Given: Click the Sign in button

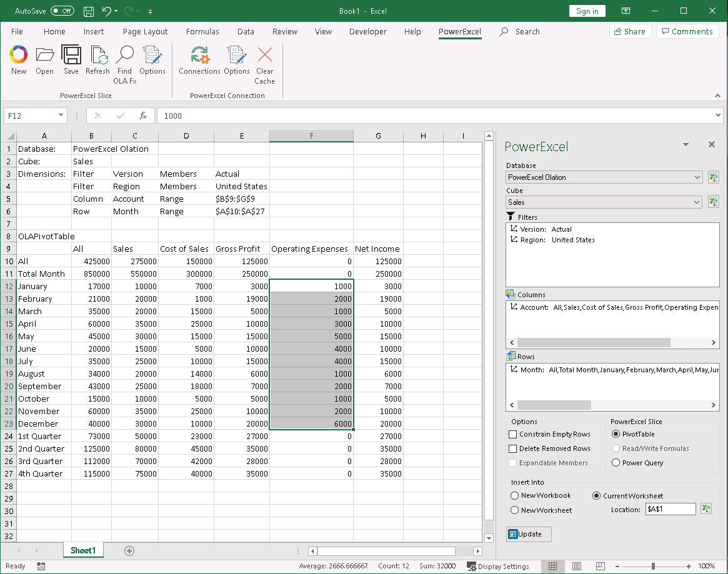Looking at the screenshot, I should (587, 11).
